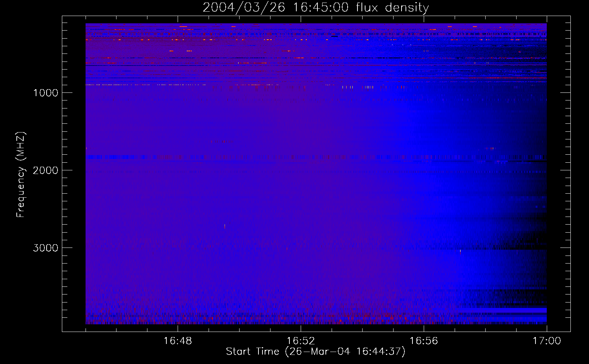Click the 16:56 time axis label
Viewport: 589px width, 364px height.
pyautogui.click(x=424, y=341)
